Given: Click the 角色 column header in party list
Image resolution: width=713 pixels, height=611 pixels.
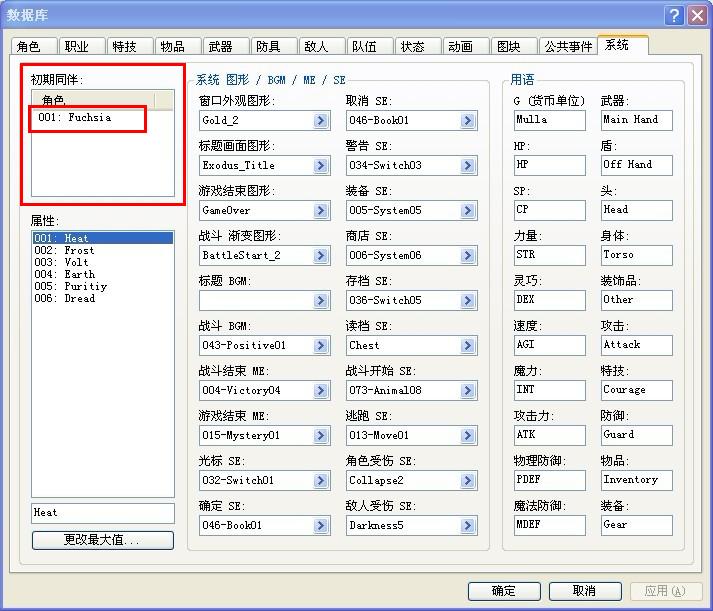Looking at the screenshot, I should pyautogui.click(x=93, y=100).
